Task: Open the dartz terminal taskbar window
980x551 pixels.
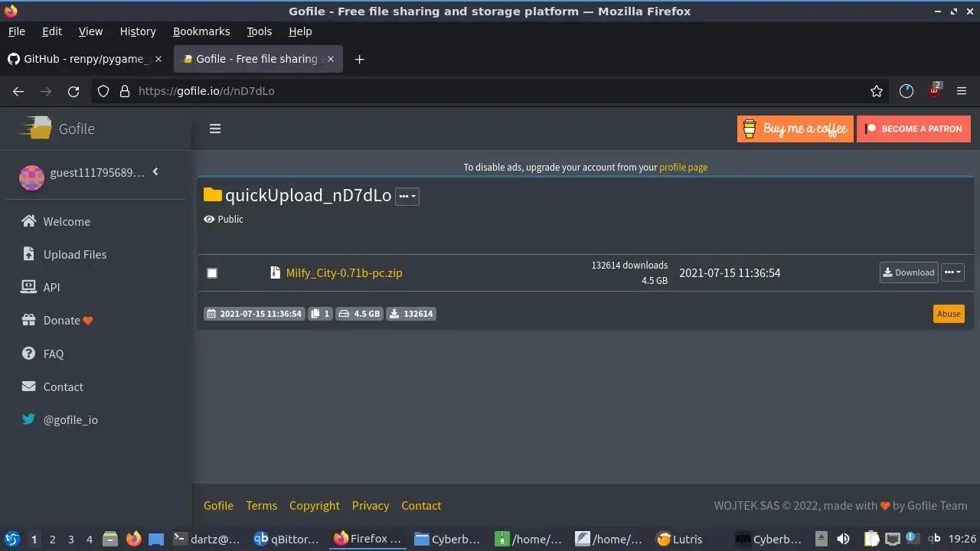Action: [206, 539]
